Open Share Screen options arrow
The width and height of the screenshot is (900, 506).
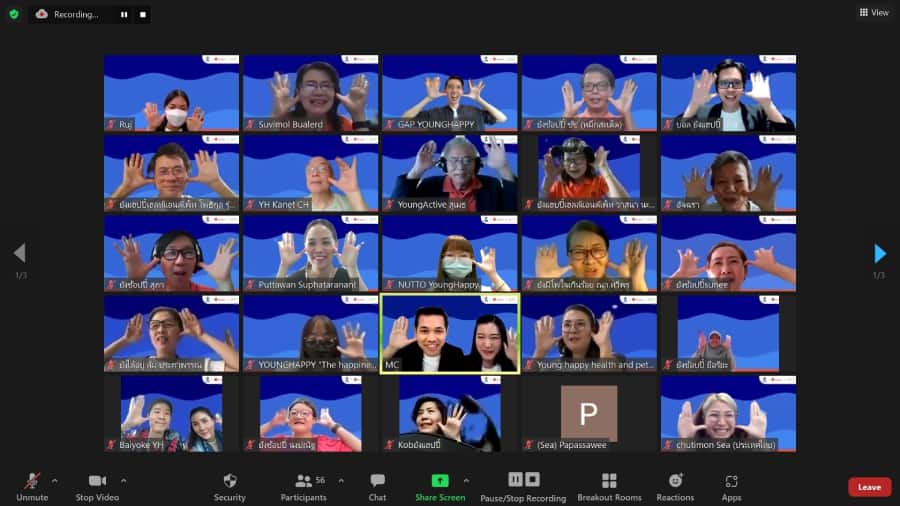(466, 480)
